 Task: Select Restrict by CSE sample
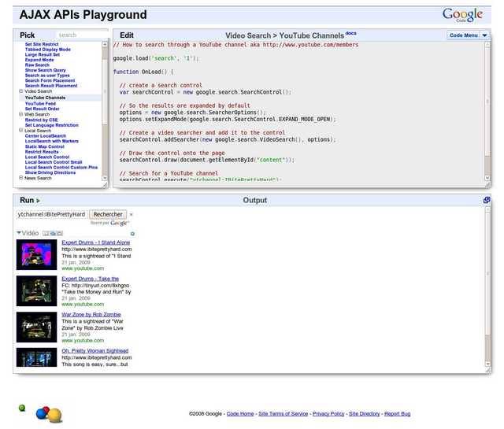[42, 120]
